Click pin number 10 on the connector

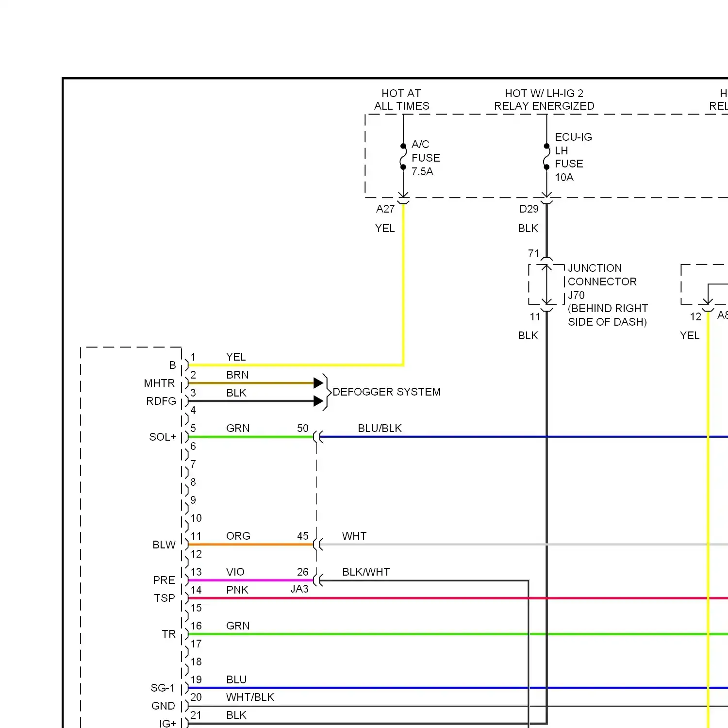(x=196, y=518)
